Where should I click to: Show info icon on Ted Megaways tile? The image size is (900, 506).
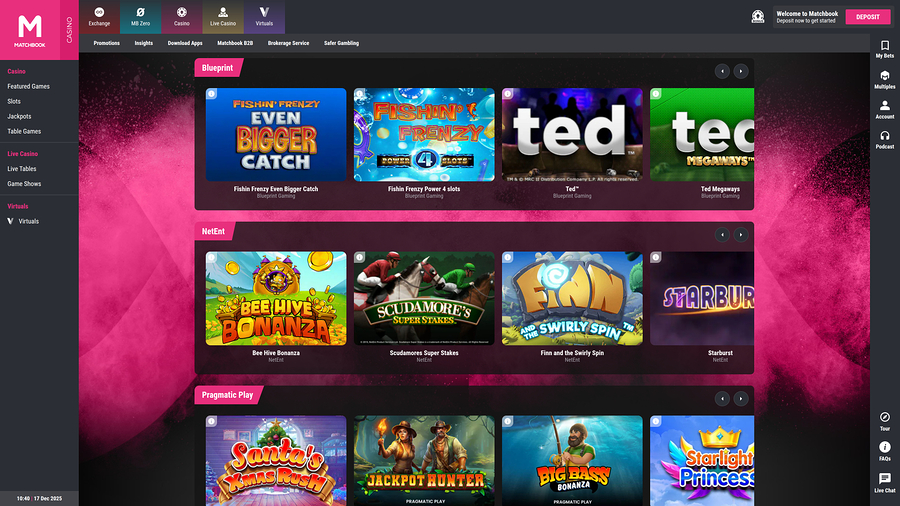pos(655,94)
